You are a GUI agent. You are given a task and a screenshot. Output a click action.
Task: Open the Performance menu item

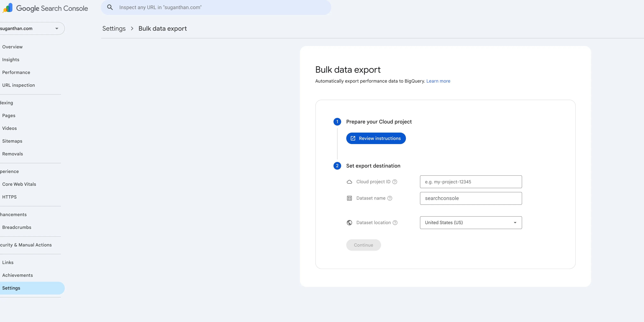16,72
